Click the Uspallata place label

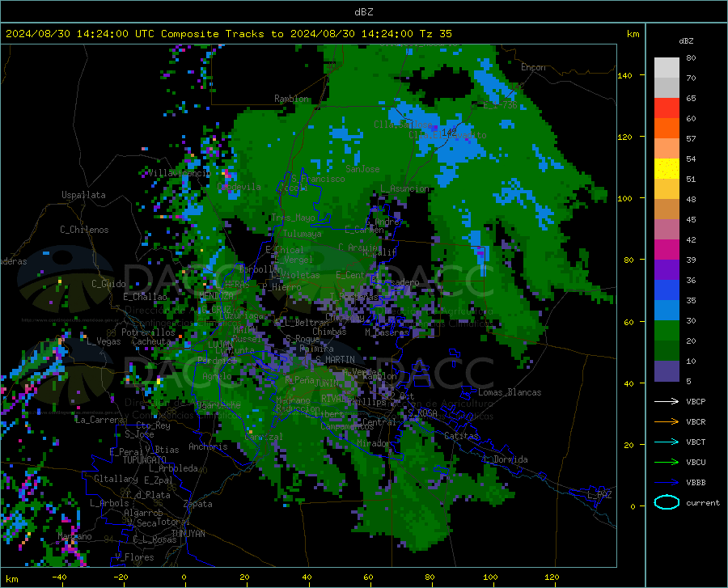coord(83,195)
